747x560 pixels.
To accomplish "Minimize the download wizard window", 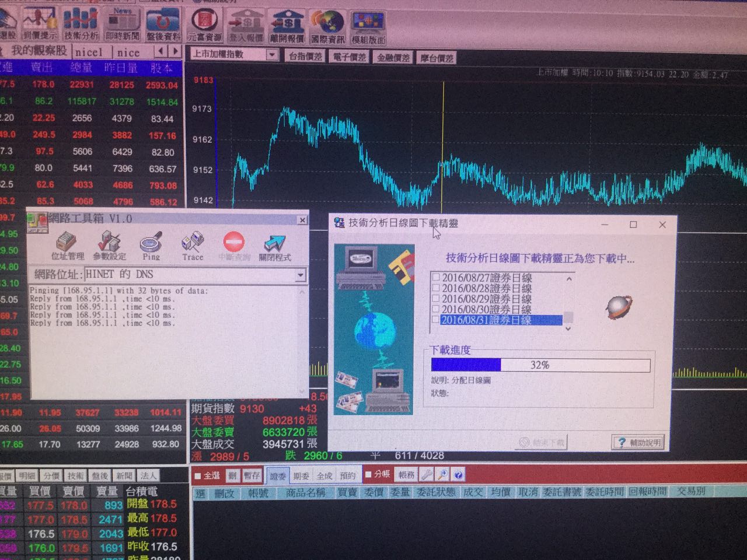I will coord(605,224).
